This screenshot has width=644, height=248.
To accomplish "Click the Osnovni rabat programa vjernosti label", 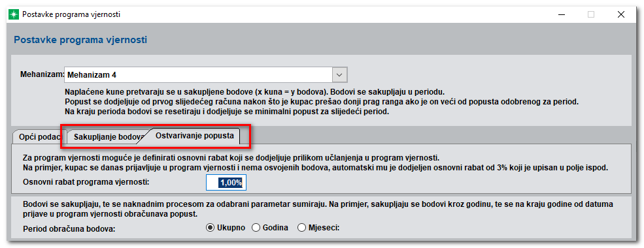I will (86, 181).
